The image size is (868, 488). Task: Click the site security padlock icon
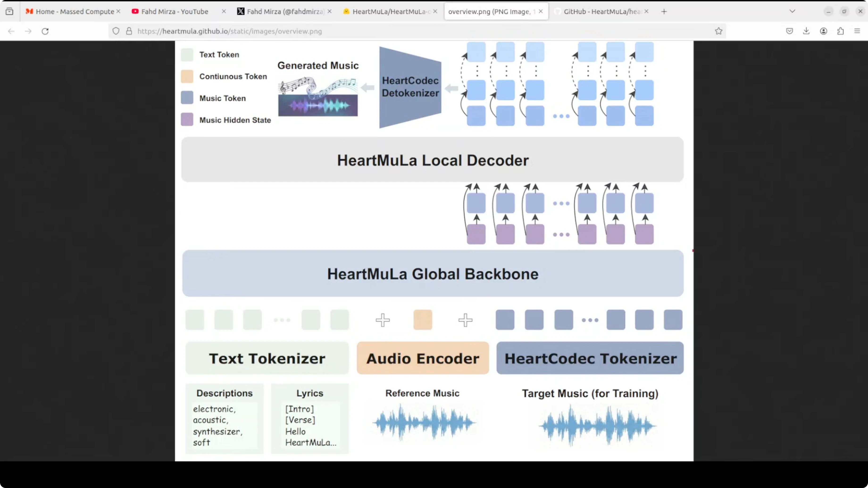click(129, 31)
